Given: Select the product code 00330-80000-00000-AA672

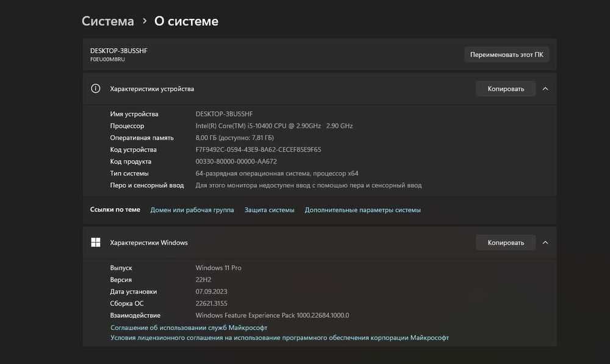Looking at the screenshot, I should [236, 162].
